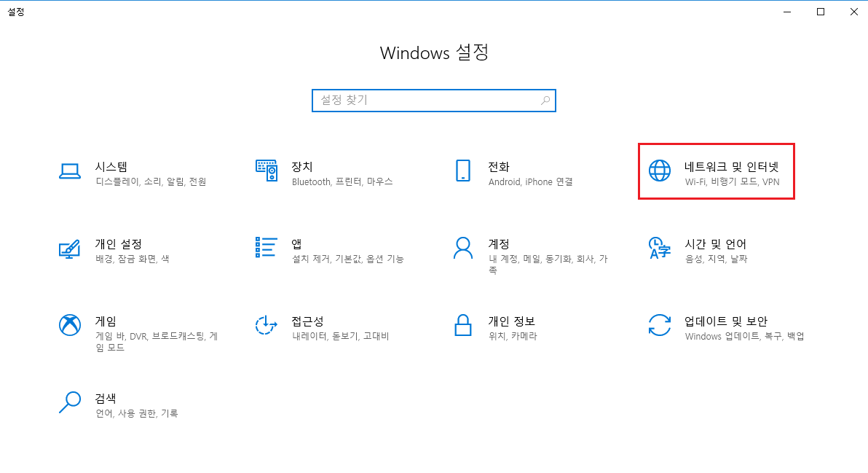Click the text 내레이터, 돋보기, 고대비

click(341, 336)
